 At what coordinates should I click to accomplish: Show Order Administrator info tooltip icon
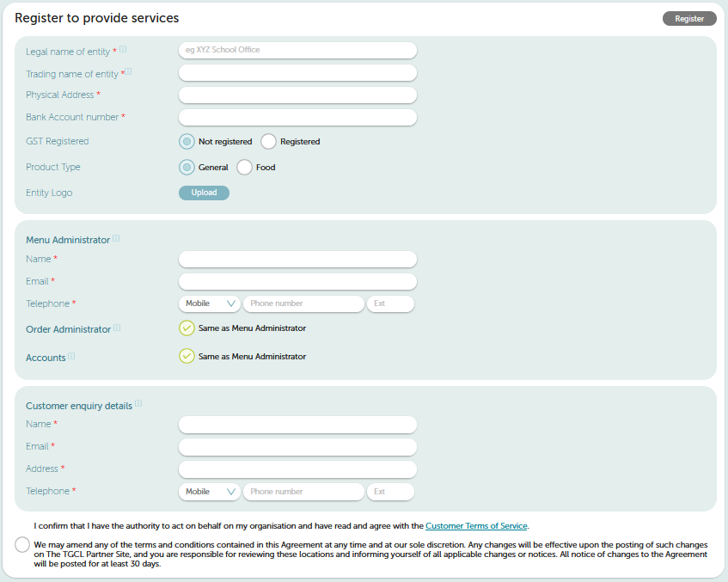click(117, 328)
